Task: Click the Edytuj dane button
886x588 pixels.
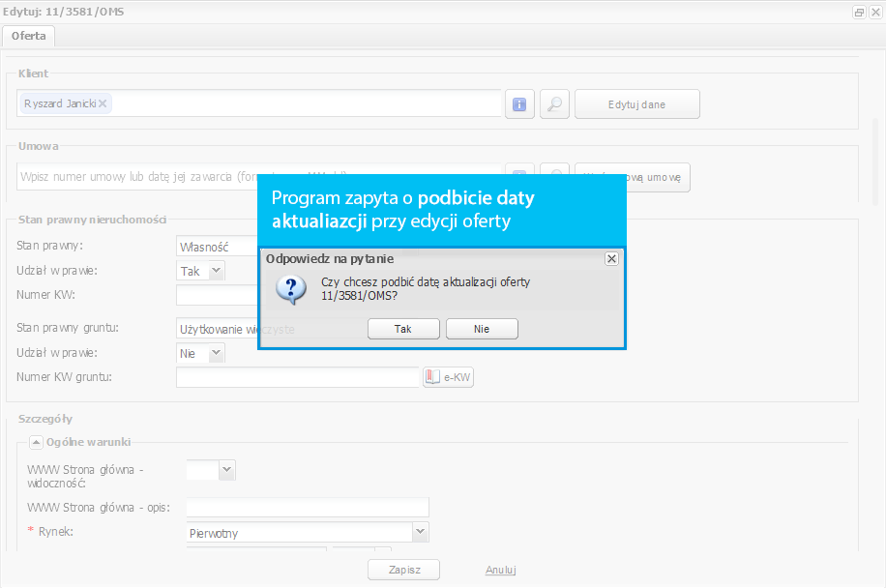Action: (637, 103)
